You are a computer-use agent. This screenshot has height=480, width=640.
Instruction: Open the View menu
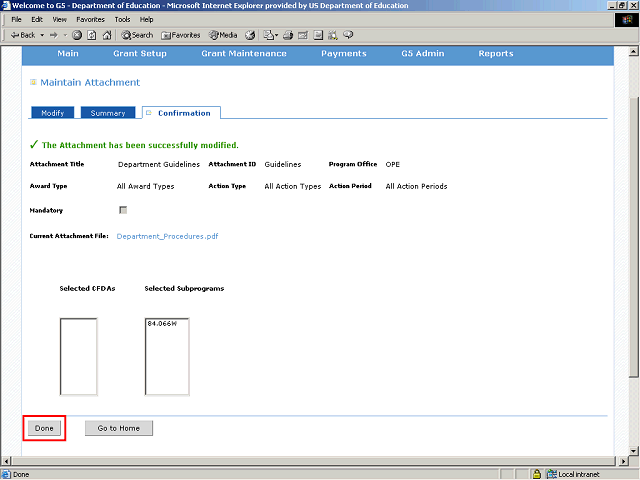tap(59, 20)
